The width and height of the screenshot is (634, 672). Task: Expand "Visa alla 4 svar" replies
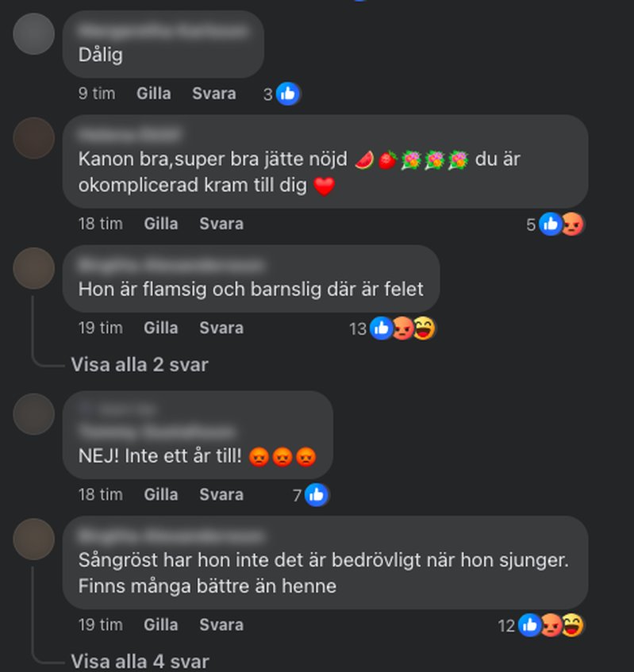(140, 661)
